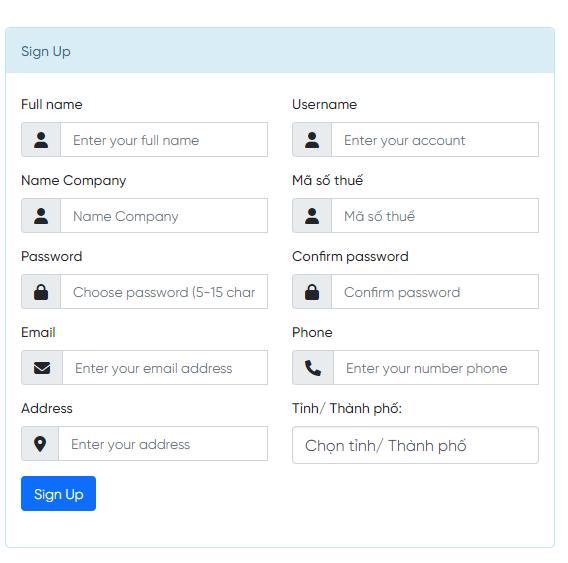Focus the 'Enter your full name' input
This screenshot has height=563, width=568.
point(164,140)
